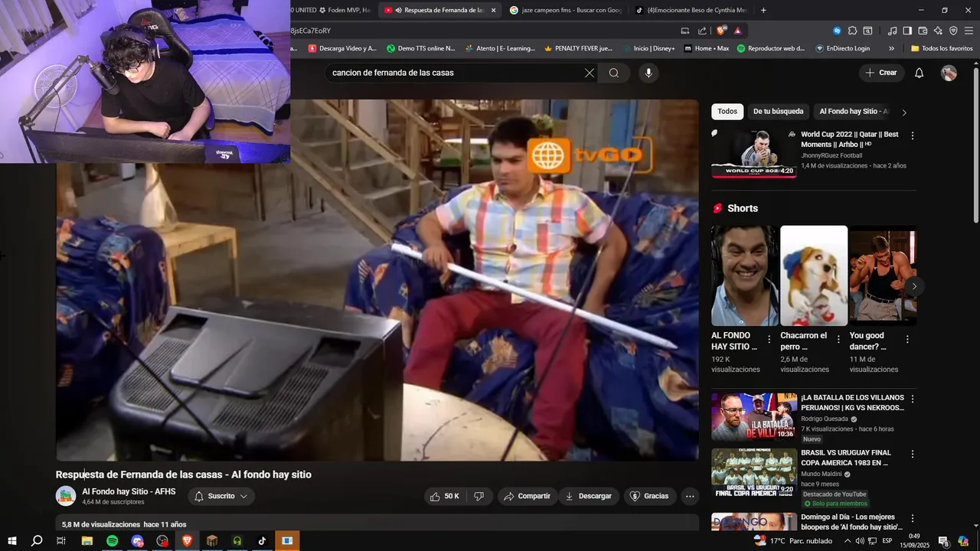Open the You good dancer short
Screen dimensions: 980x551
(x=882, y=275)
